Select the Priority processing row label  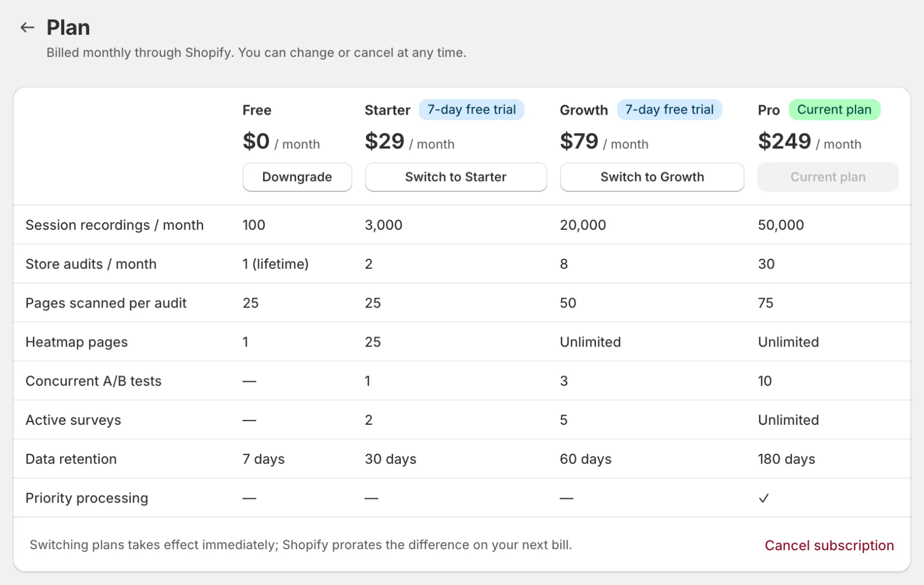(87, 498)
